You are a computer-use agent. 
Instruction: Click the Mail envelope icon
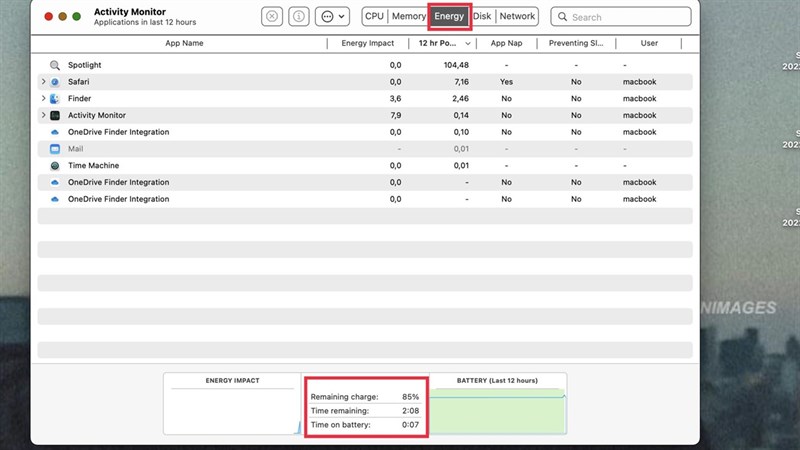[55, 149]
